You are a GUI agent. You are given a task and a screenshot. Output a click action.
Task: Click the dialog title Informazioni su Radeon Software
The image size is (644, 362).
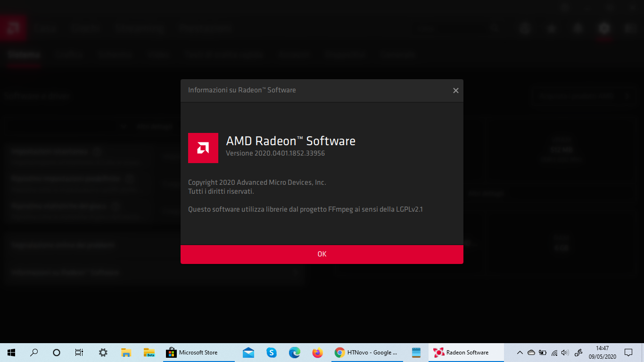242,90
